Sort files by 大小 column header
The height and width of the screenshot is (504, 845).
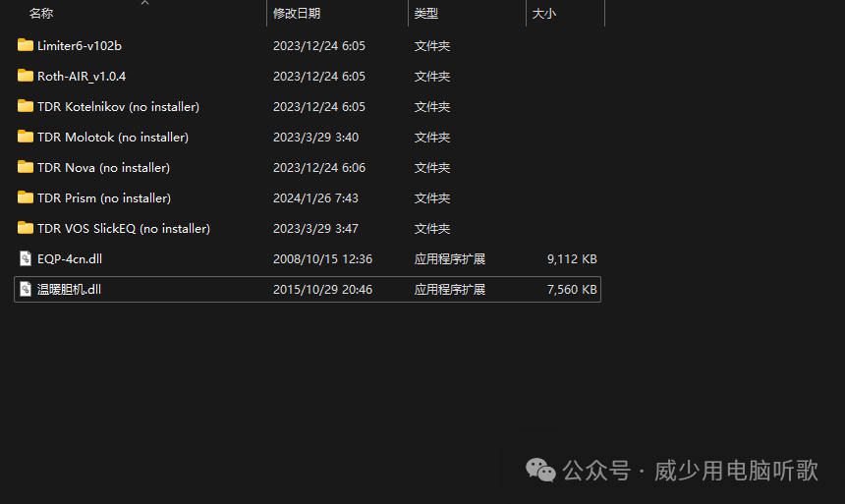tap(543, 14)
